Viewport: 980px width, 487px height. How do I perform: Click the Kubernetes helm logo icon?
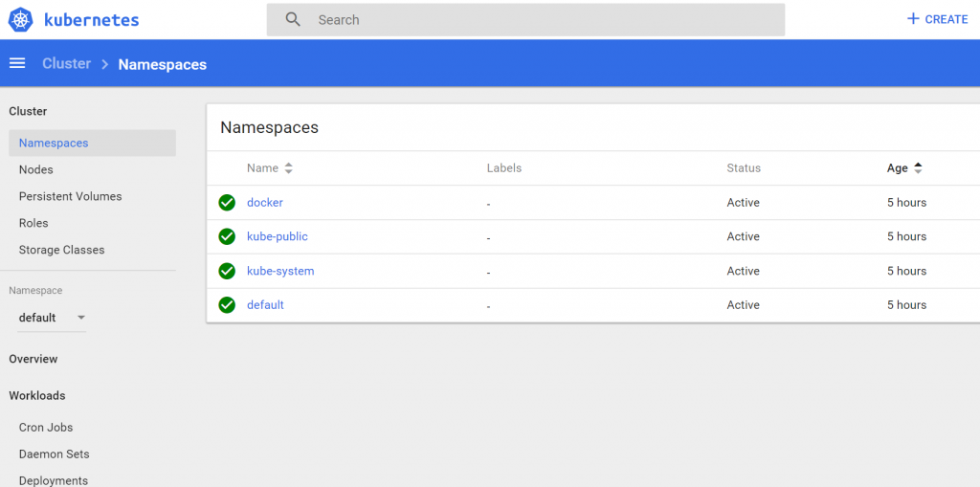[20, 19]
